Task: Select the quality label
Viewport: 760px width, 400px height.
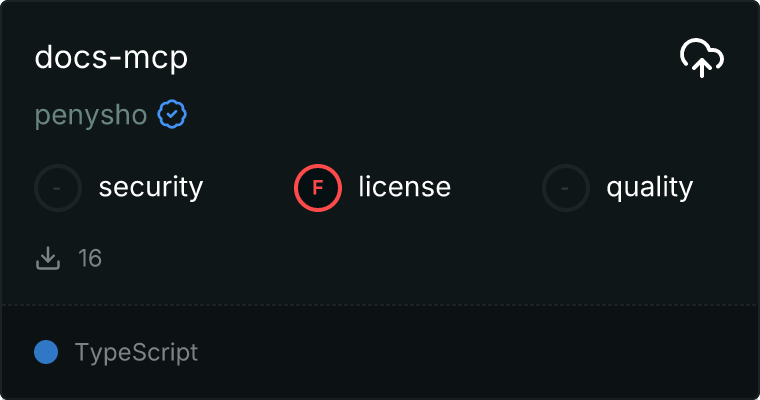Action: point(649,187)
